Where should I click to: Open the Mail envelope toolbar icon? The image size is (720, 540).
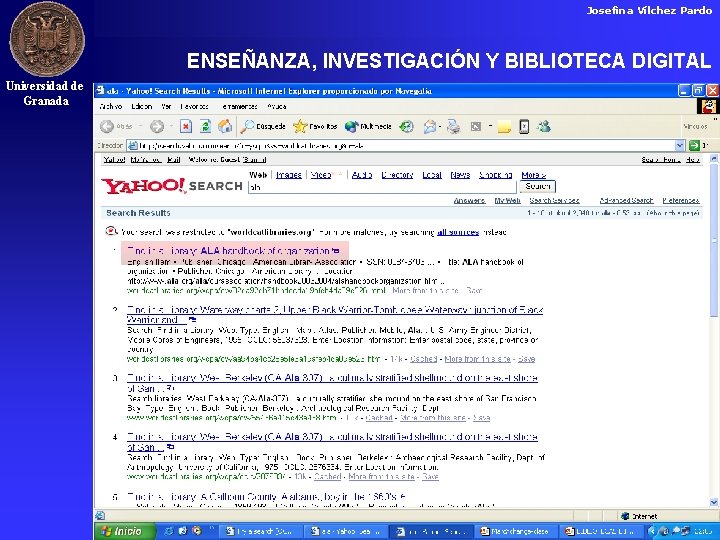(x=430, y=126)
